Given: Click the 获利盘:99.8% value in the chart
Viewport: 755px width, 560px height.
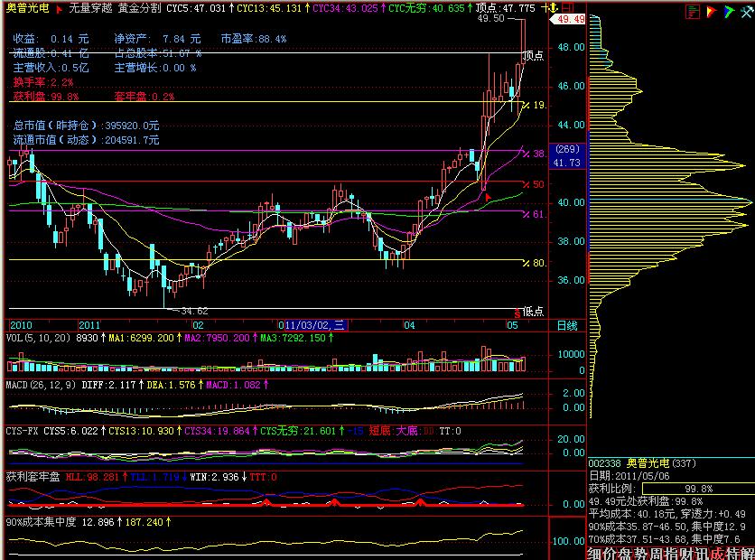Looking at the screenshot, I should pyautogui.click(x=46, y=97).
